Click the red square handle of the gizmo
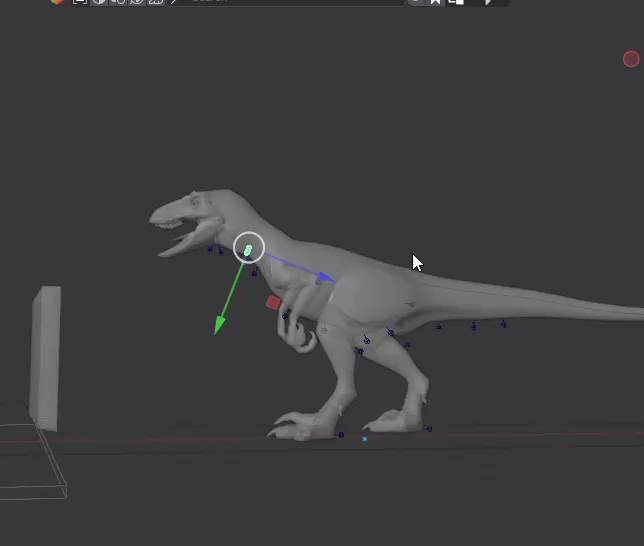644x546 pixels. 273,303
